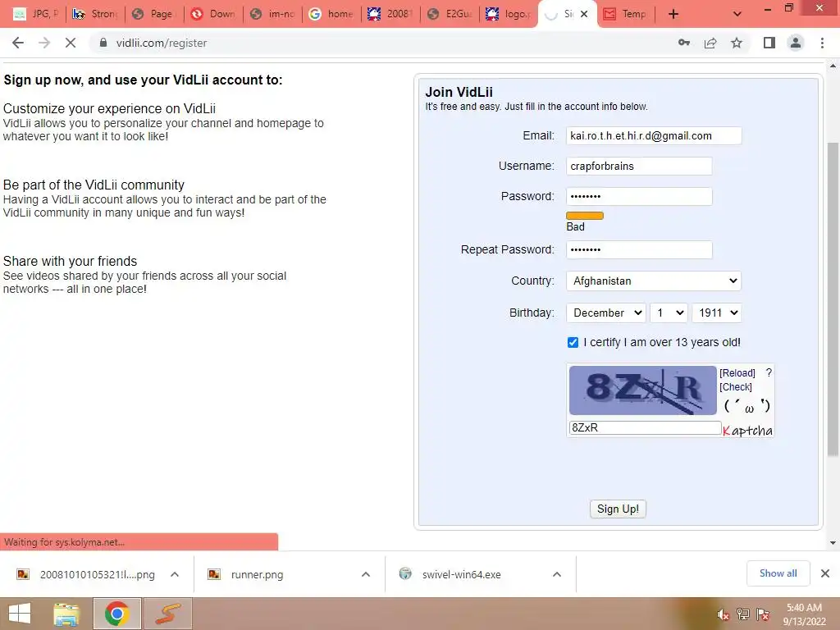
Task: Open the Action Center flag icon
Action: point(763,614)
